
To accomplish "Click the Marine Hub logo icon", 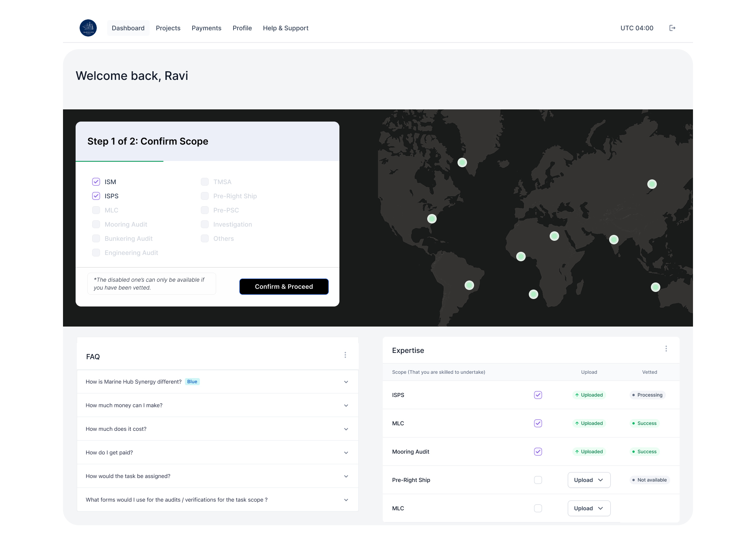I will (88, 28).
